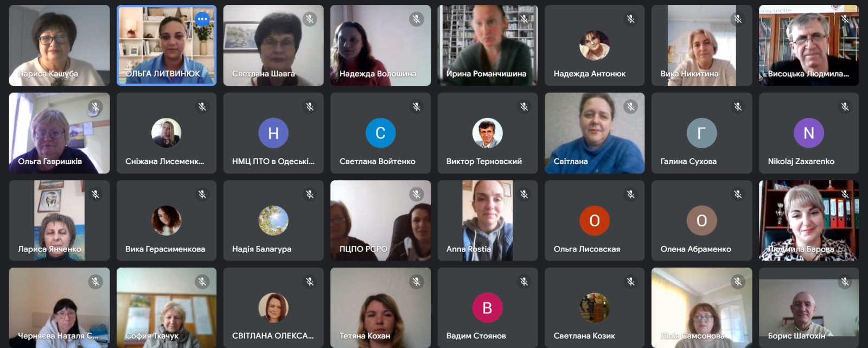
Task: Select Борис Шатохін video tile
Action: click(809, 307)
